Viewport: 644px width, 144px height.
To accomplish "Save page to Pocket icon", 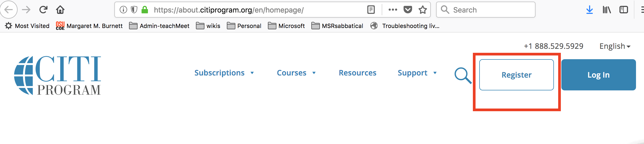I will (408, 10).
